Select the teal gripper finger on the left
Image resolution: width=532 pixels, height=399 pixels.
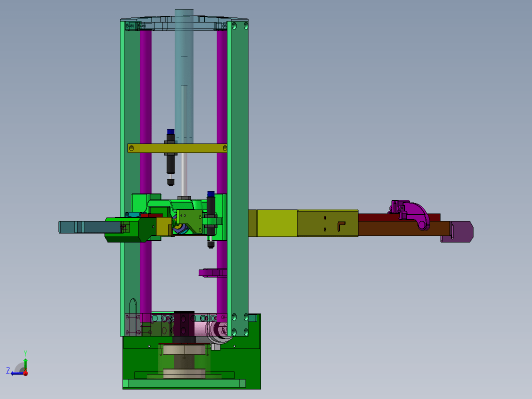(x=90, y=227)
